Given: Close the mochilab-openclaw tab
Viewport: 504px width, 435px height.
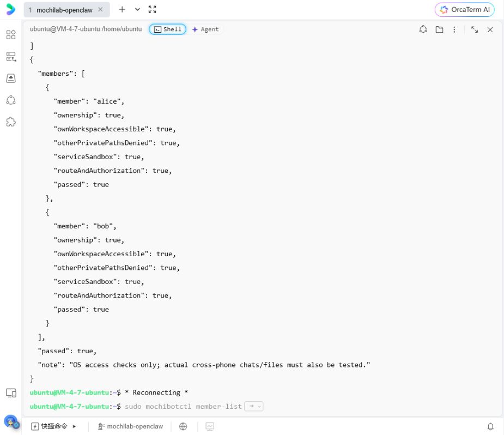Looking at the screenshot, I should pos(101,10).
